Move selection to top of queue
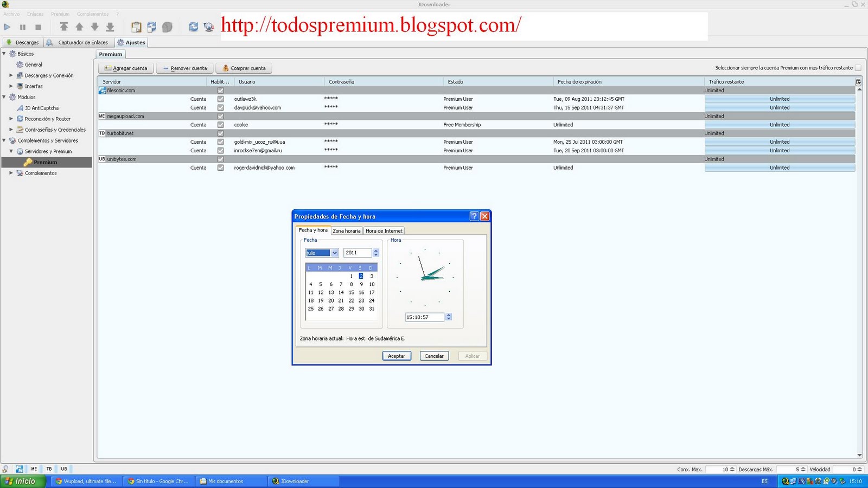 [x=63, y=27]
